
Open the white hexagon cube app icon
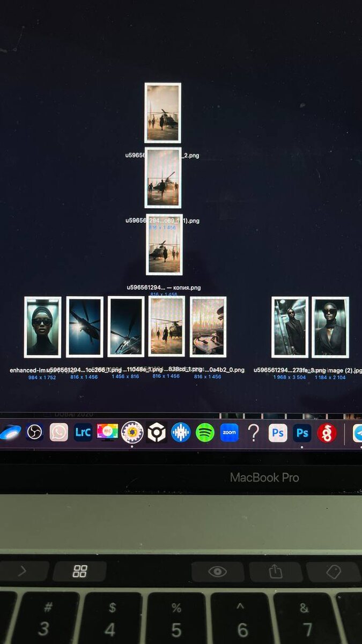(x=157, y=432)
